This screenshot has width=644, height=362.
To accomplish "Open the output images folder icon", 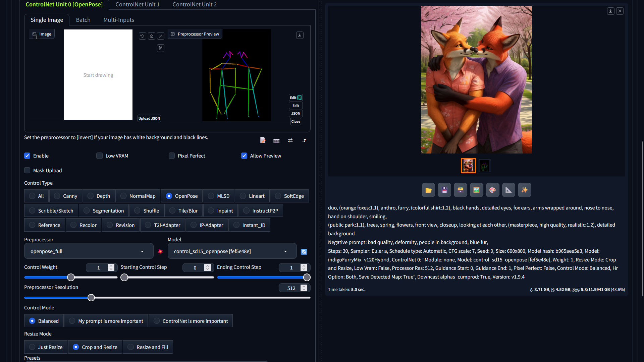I will click(428, 190).
